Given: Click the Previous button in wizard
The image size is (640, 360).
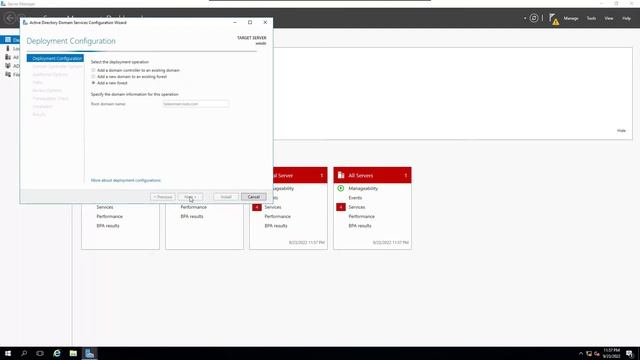Looking at the screenshot, I should (163, 197).
